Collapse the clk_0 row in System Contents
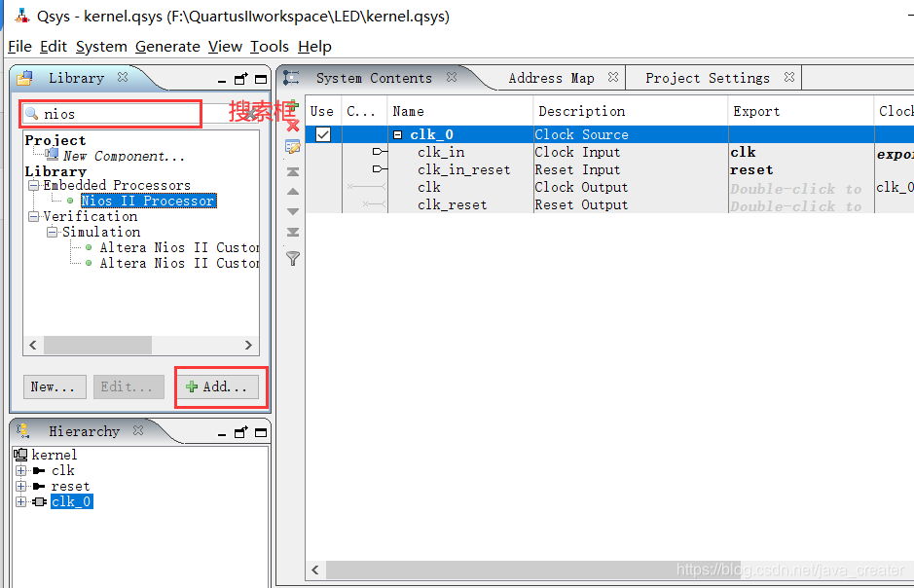This screenshot has width=914, height=588. 397,134
